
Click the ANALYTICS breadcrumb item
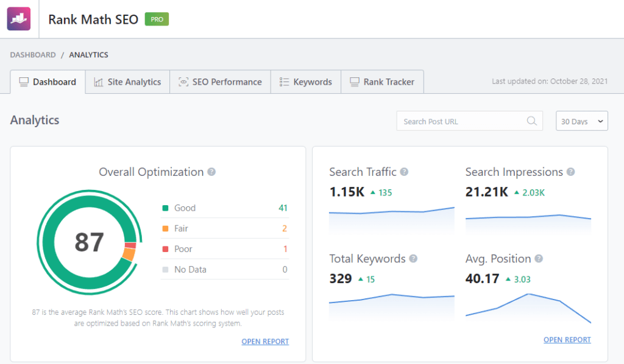89,55
